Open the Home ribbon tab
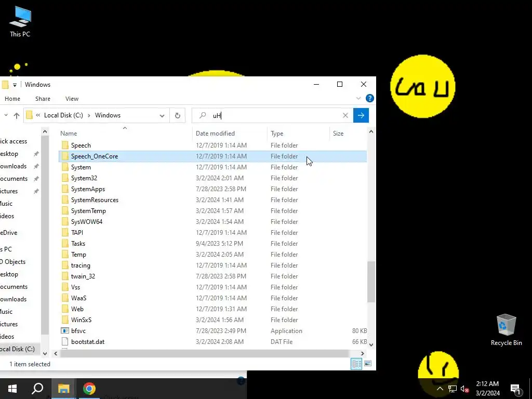 coord(12,99)
